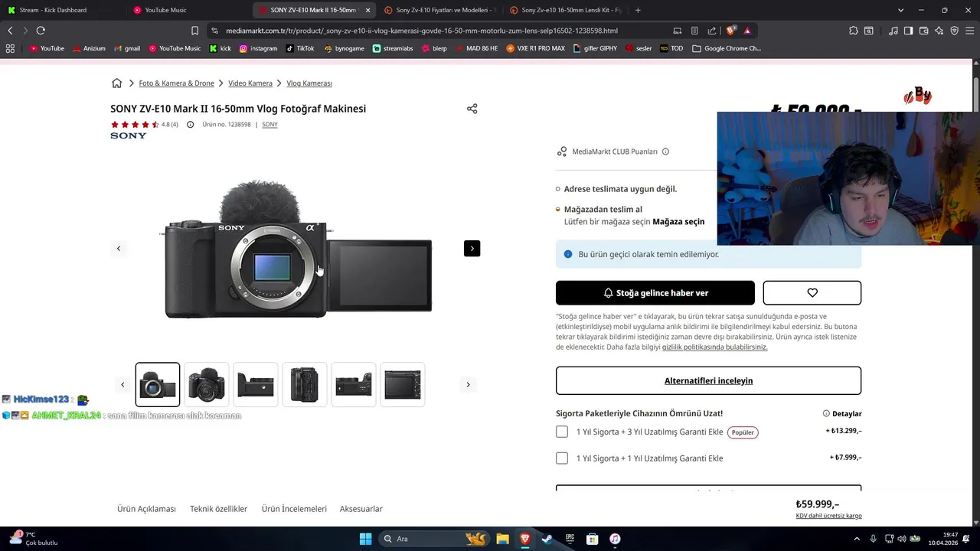Open Detaylar for insurance packages
The height and width of the screenshot is (551, 980).
point(842,413)
